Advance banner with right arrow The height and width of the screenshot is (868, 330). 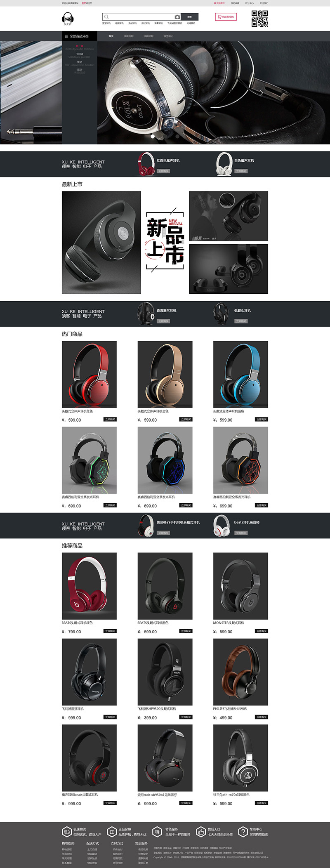(262, 93)
